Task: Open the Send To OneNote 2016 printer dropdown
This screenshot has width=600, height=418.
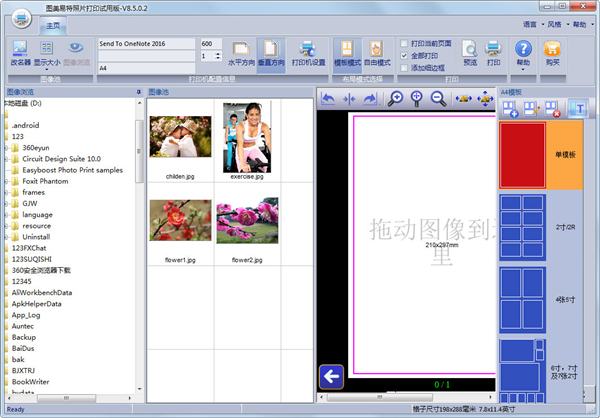Action: click(x=146, y=44)
